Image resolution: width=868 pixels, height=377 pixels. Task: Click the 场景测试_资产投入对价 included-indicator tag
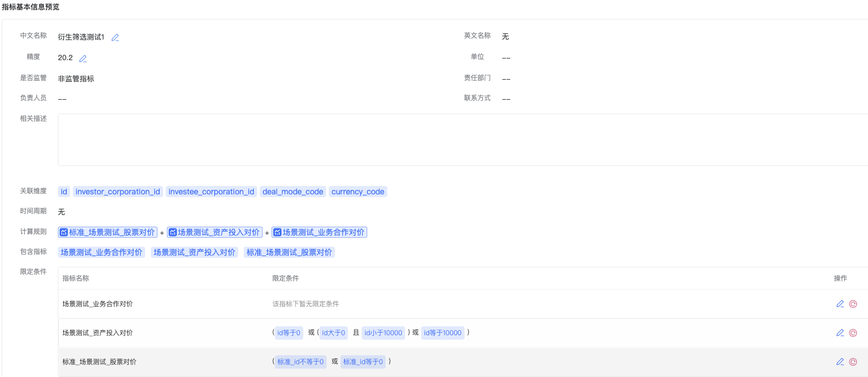click(195, 252)
